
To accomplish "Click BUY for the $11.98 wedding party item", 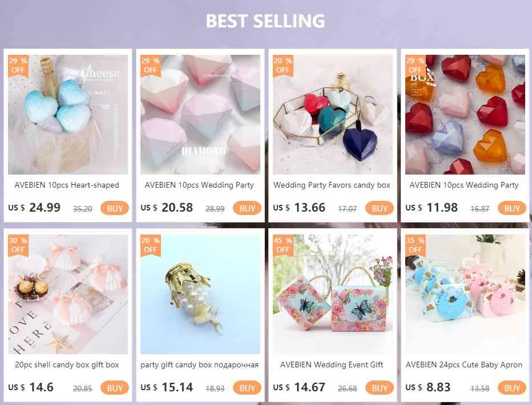I will click(x=511, y=208).
